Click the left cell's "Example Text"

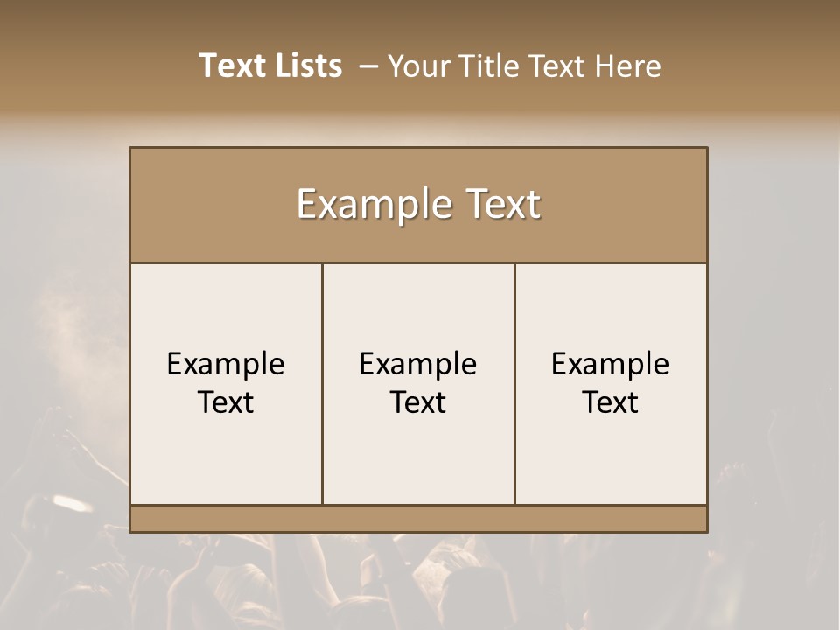226,383
